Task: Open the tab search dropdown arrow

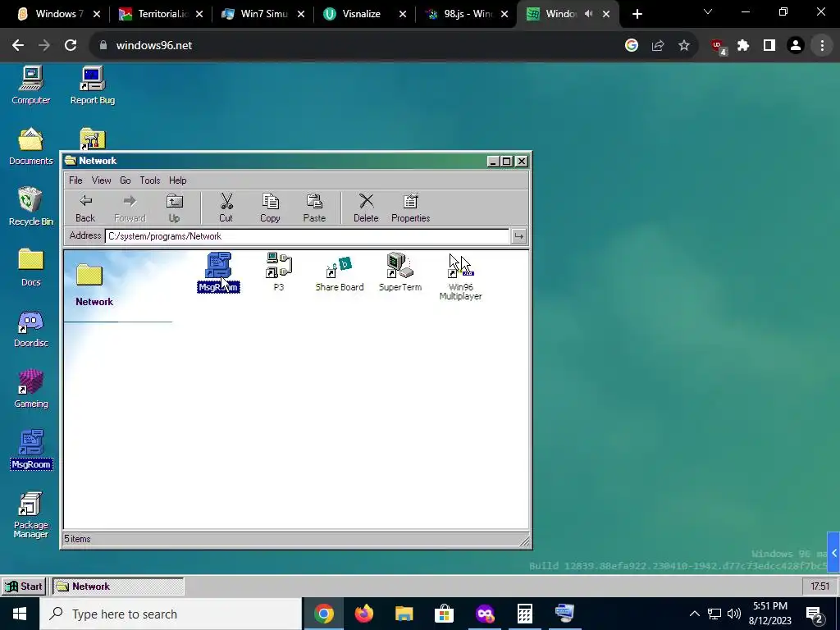Action: click(x=708, y=11)
